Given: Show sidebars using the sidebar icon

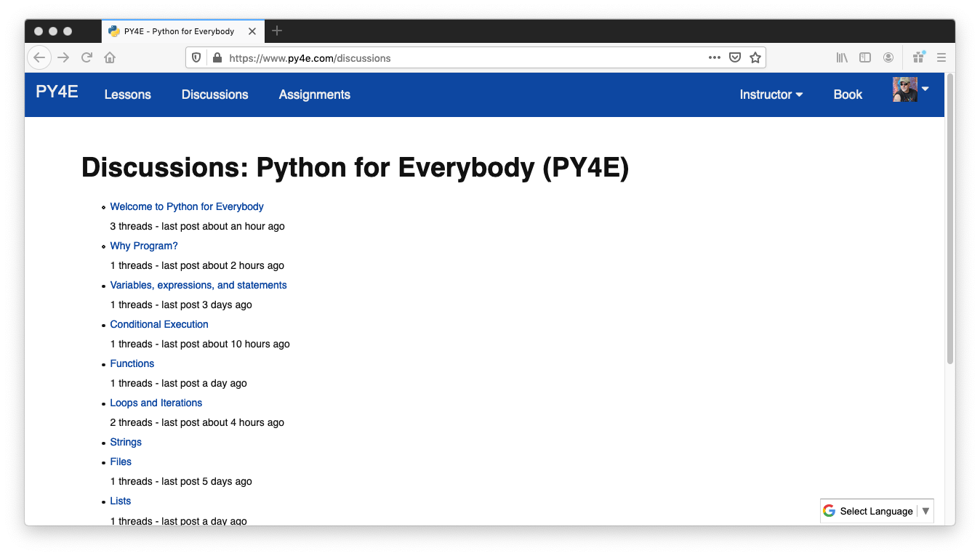Looking at the screenshot, I should click(865, 57).
